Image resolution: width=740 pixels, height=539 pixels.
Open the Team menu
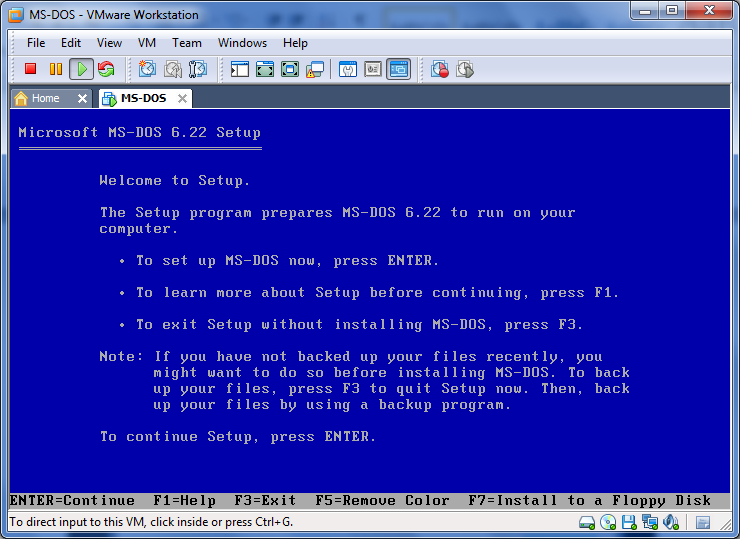tap(186, 43)
